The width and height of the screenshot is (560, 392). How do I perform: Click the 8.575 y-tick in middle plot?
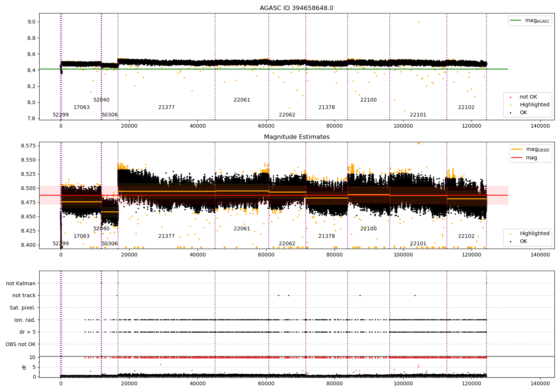pos(28,145)
